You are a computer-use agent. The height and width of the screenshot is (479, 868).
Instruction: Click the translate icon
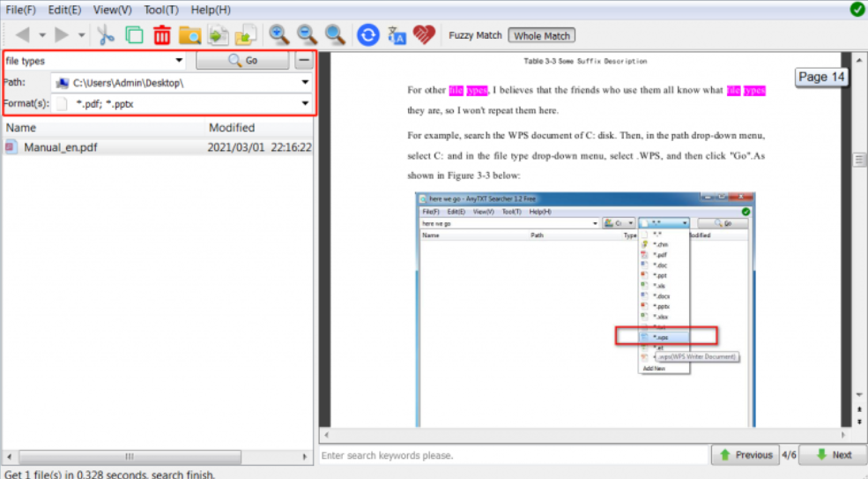[397, 35]
